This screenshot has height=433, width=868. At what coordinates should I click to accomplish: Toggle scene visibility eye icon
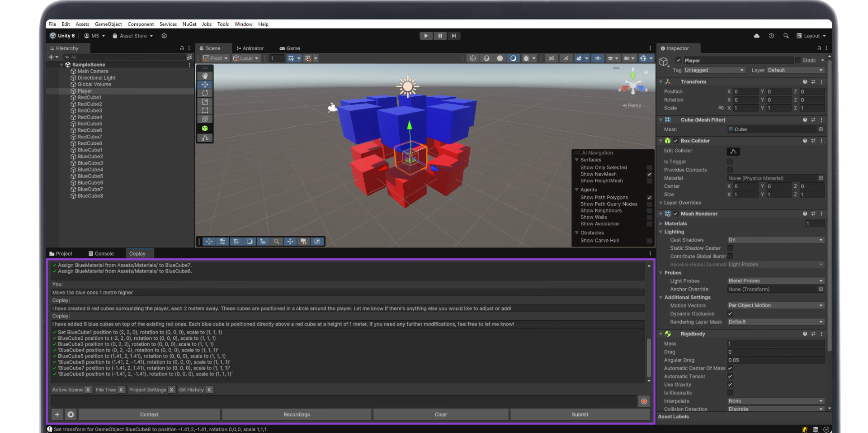pyautogui.click(x=598, y=58)
